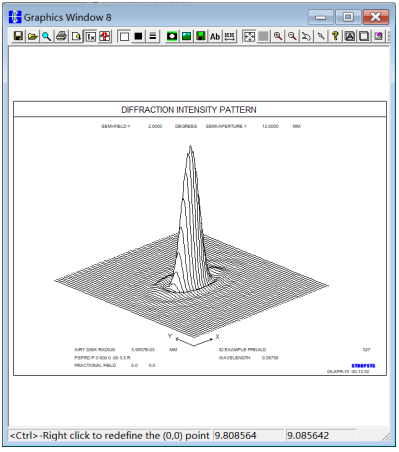399x452 pixels.
Task: Toggle the 1x scale button
Action: tap(90, 36)
